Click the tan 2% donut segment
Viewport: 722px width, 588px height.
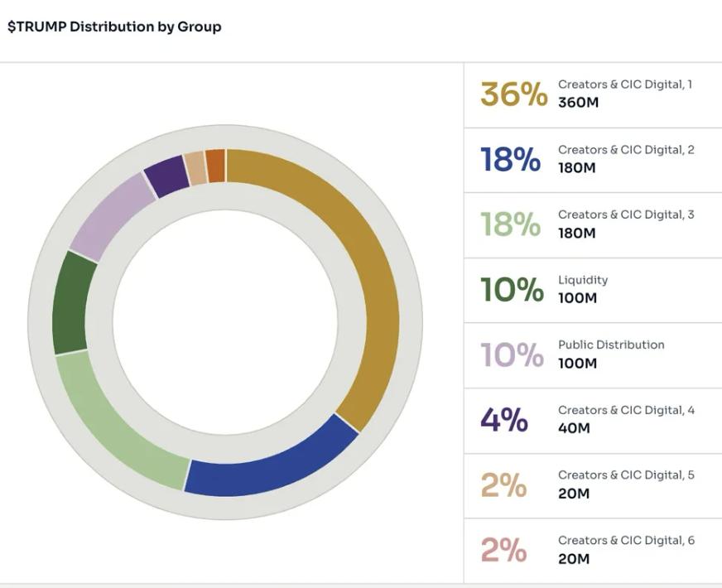pyautogui.click(x=195, y=167)
